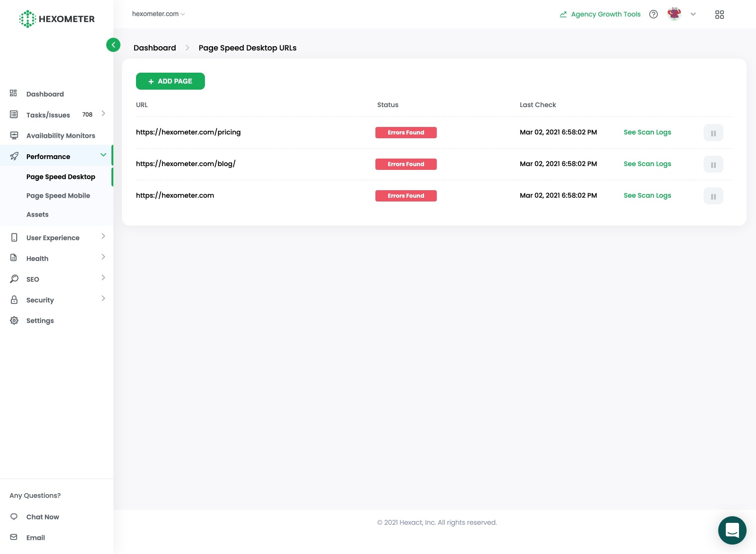Click the pricing row last check timestamp
This screenshot has height=554, width=756.
tap(558, 132)
